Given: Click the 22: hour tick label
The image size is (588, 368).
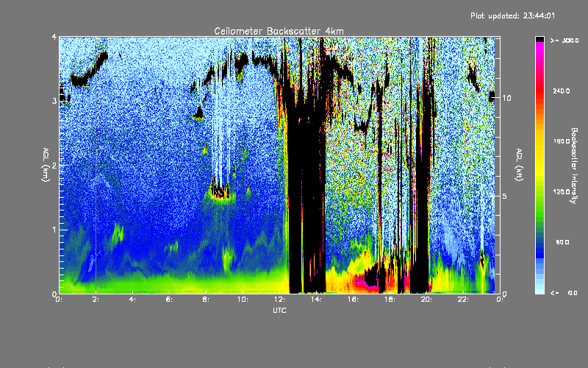Looking at the screenshot, I should click(463, 300).
